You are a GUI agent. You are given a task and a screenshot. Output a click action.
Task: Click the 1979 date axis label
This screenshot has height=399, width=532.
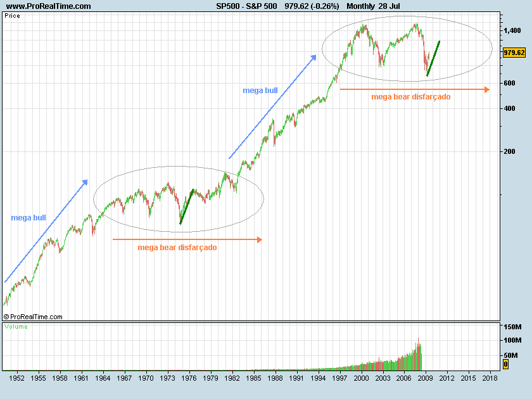pos(210,378)
